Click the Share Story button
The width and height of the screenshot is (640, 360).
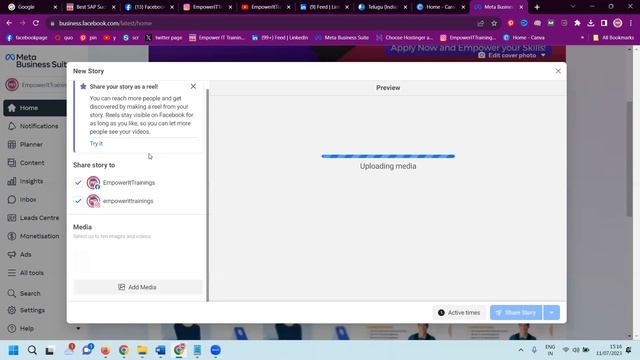point(516,313)
